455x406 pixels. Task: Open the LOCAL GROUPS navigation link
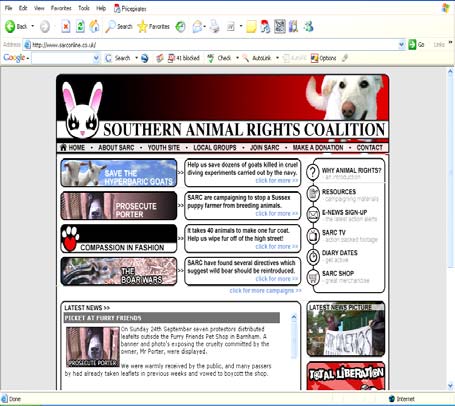tap(215, 148)
